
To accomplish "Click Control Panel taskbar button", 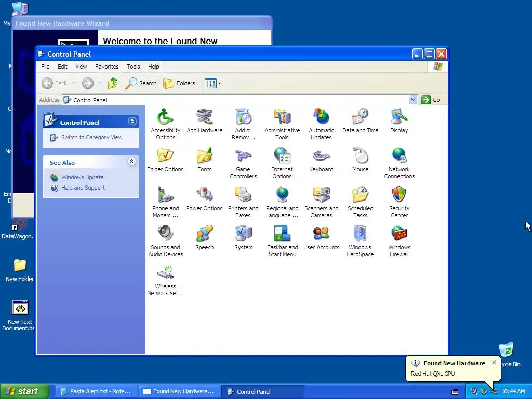I will click(x=262, y=392).
